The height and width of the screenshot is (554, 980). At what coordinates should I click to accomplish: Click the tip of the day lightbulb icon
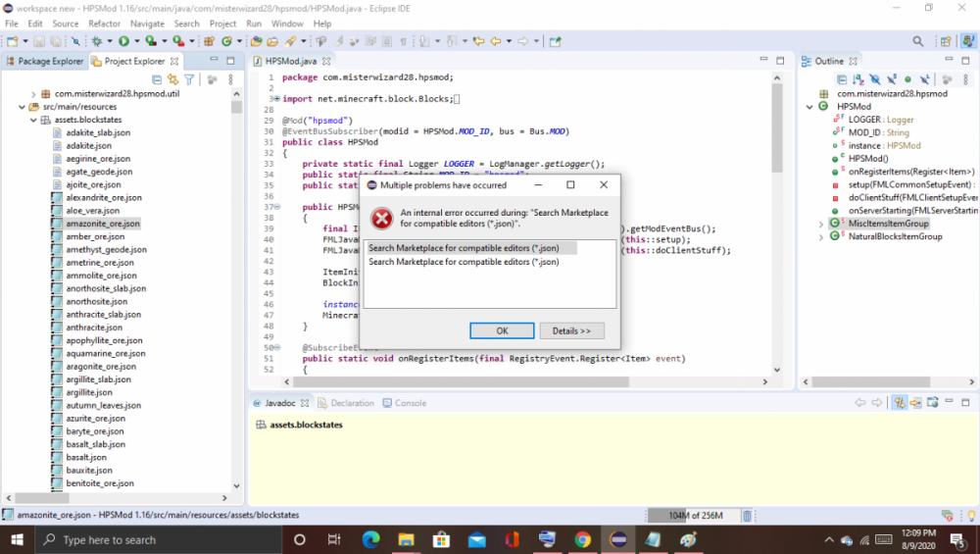click(971, 515)
